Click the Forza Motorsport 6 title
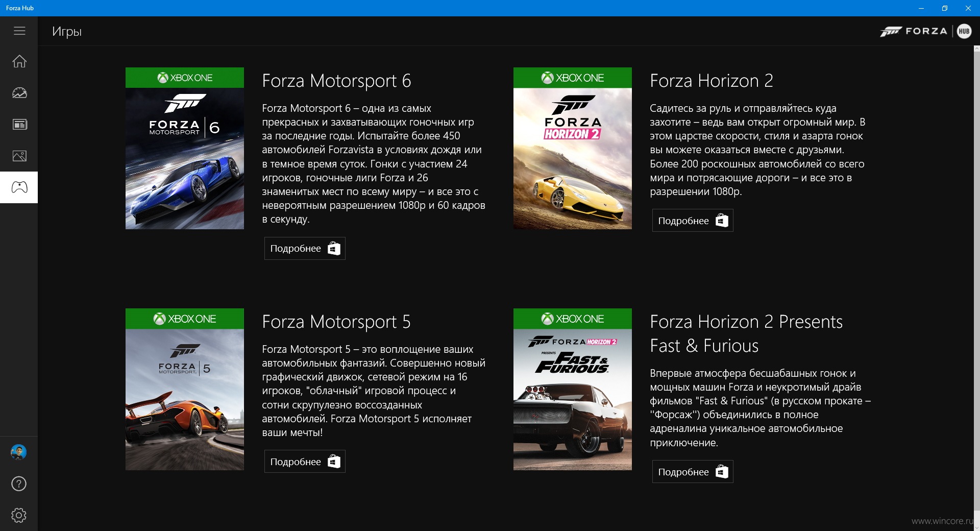 (x=336, y=81)
